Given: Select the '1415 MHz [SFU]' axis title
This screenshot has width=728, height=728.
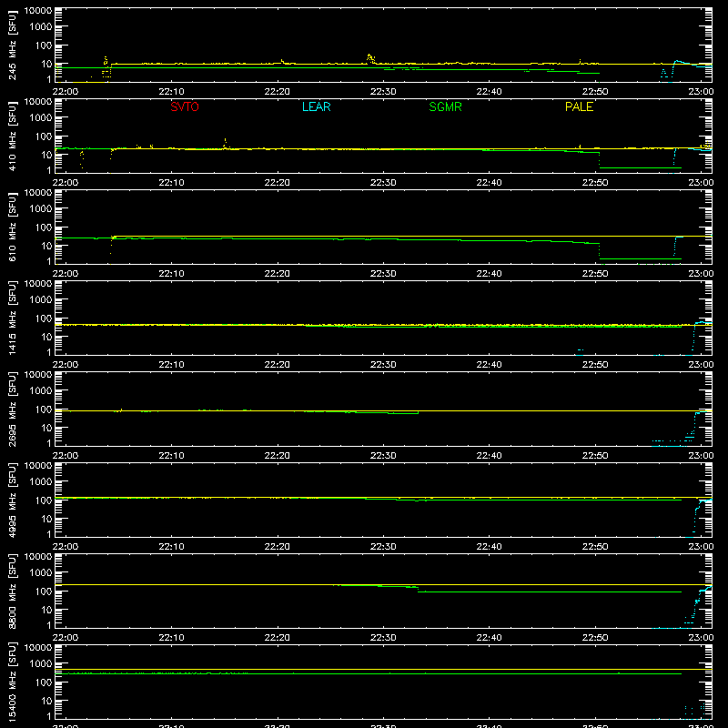Looking at the screenshot, I should pyautogui.click(x=13, y=318).
